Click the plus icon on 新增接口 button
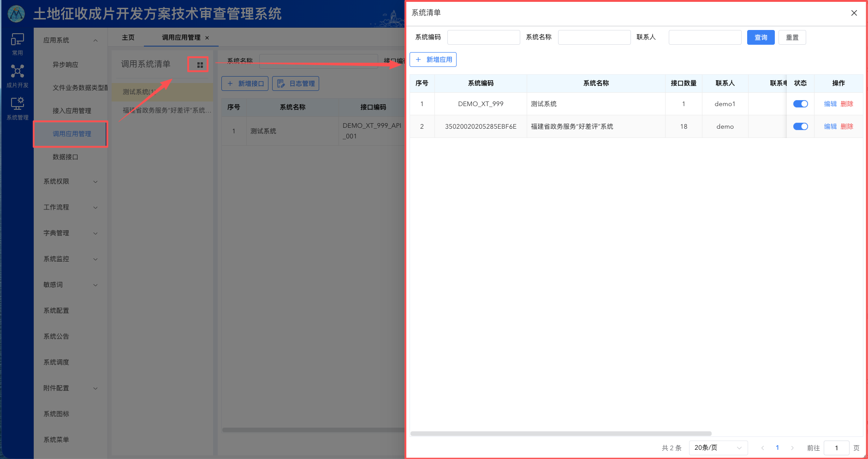Viewport: 868px width, 459px height. coord(231,83)
